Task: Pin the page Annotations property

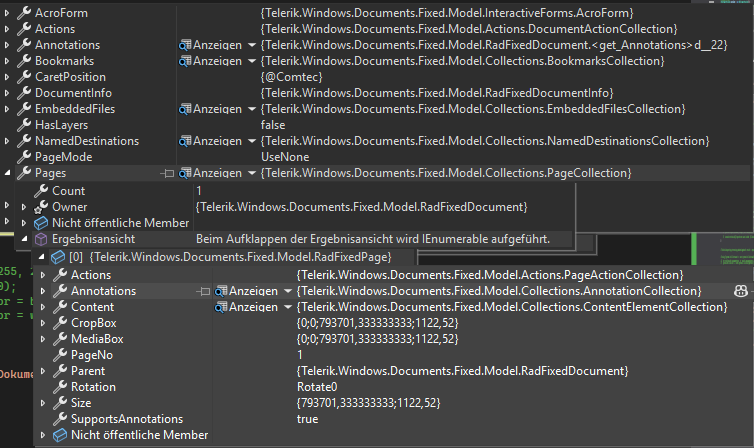Action: coord(204,291)
